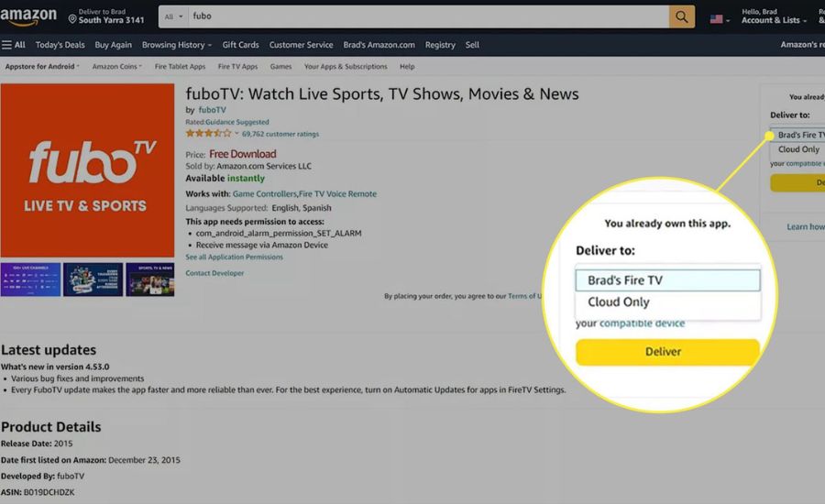Expand the star ratings chevron
This screenshot has height=504, width=825.
(x=236, y=133)
